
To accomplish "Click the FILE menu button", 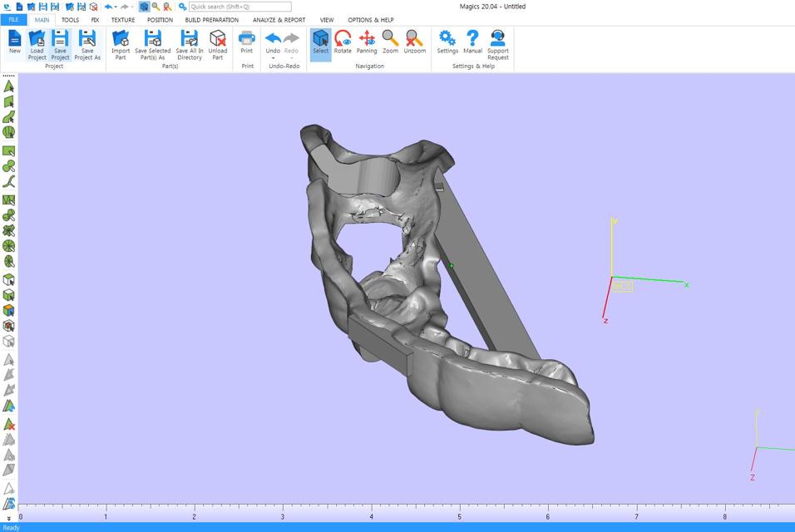I will (x=12, y=20).
